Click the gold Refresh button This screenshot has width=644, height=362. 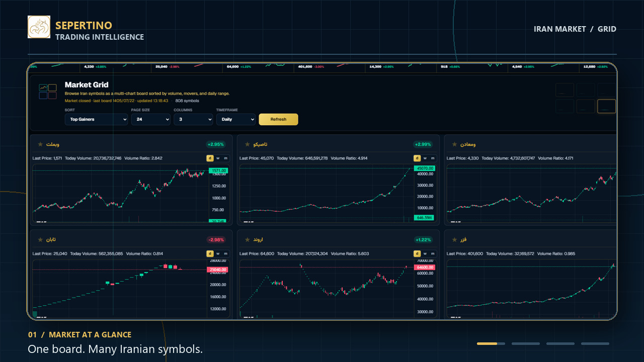tap(278, 119)
